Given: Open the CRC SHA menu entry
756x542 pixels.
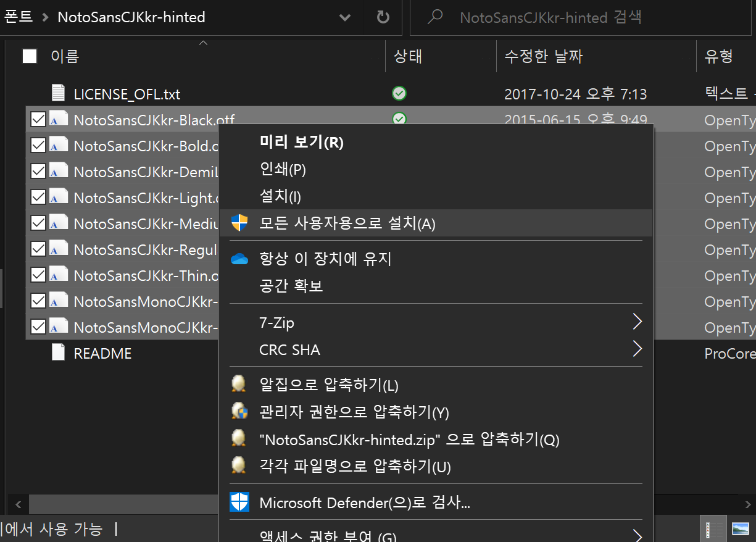Looking at the screenshot, I should 436,349.
